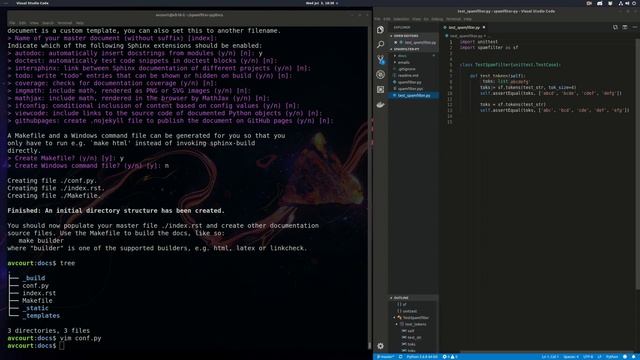Click '_templates' directory in tree output
The image size is (640, 360).
coord(41,316)
